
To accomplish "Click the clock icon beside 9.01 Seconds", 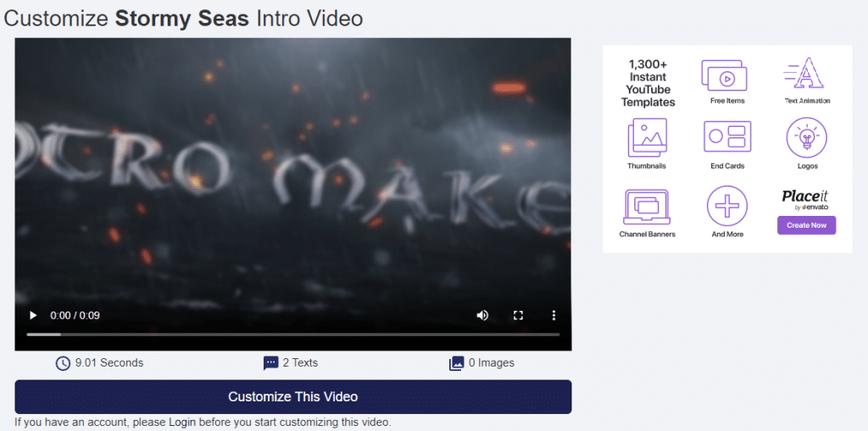I will [x=63, y=363].
